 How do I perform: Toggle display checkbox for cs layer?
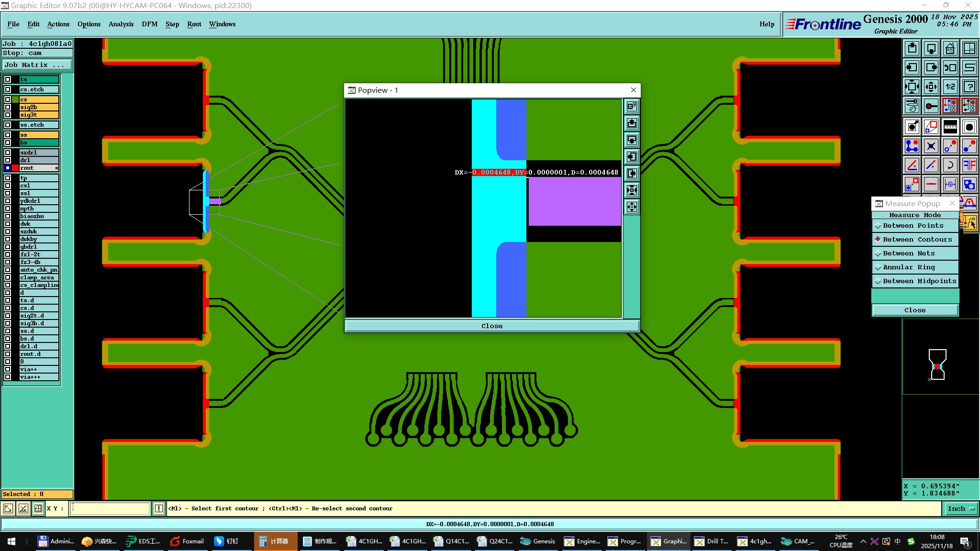pyautogui.click(x=8, y=99)
